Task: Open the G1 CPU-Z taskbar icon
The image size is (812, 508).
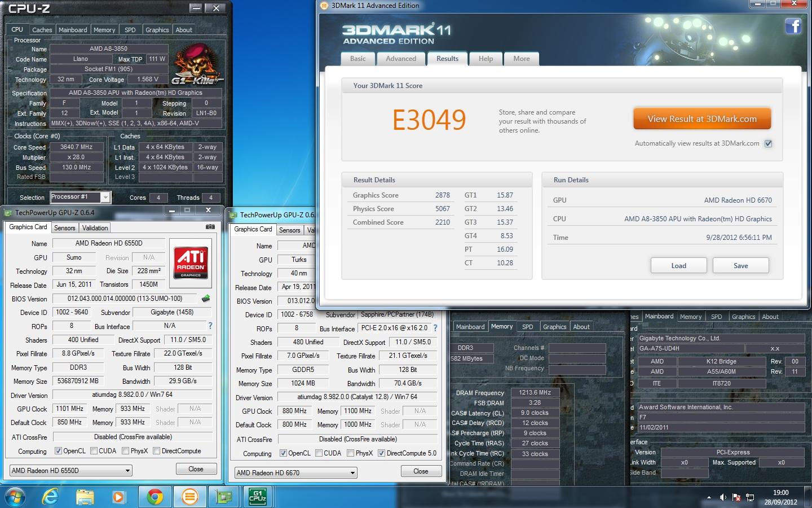Action: [x=258, y=496]
